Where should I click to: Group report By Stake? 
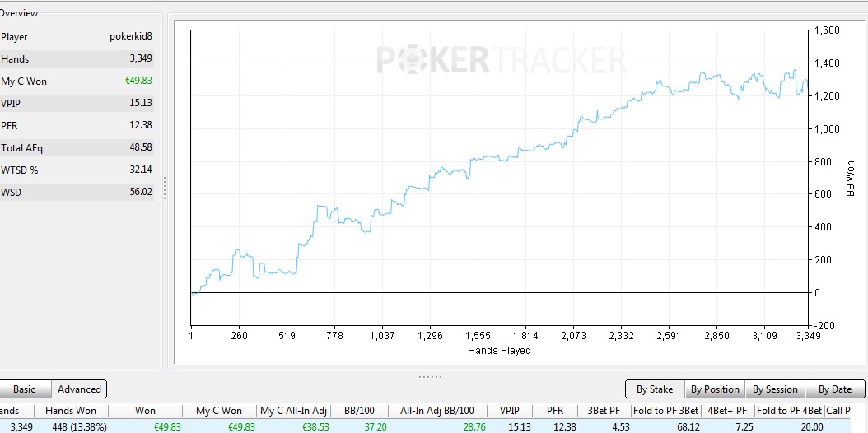(x=655, y=389)
